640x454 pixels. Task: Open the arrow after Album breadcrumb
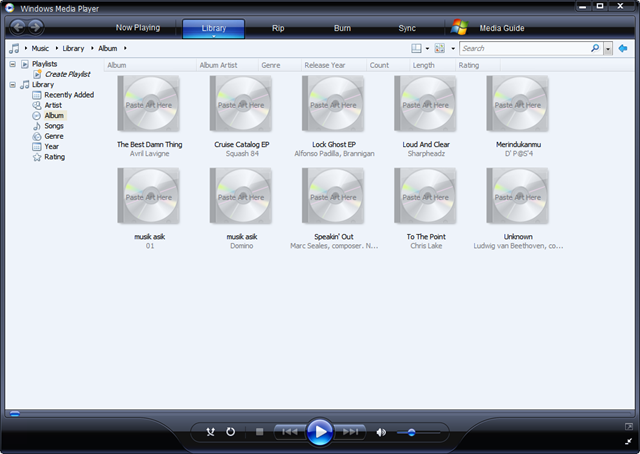coord(125,48)
